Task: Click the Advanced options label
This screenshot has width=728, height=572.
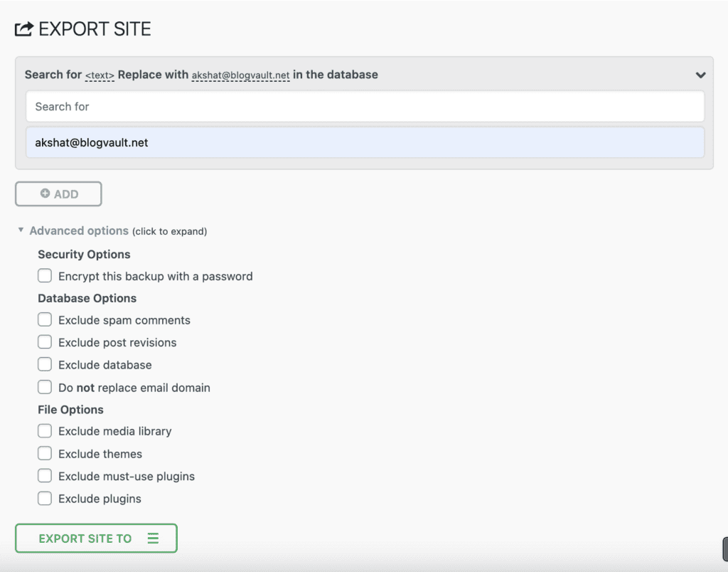Action: (x=79, y=231)
